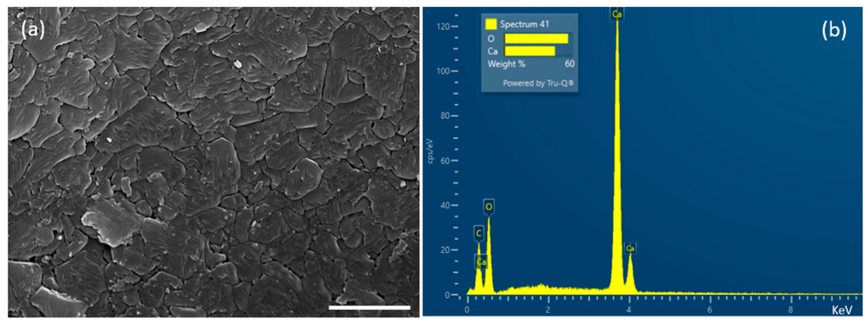
Task: Click the (a) panel label
Action: 33,30
